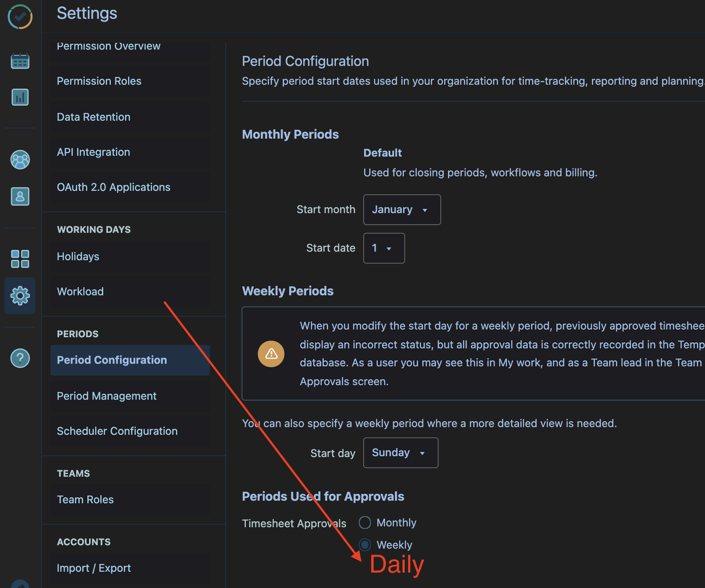Open the reports chart icon
This screenshot has width=705, height=588.
[20, 97]
